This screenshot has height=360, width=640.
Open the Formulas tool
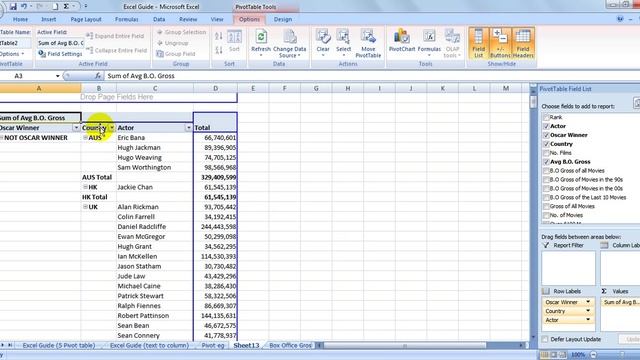429,41
